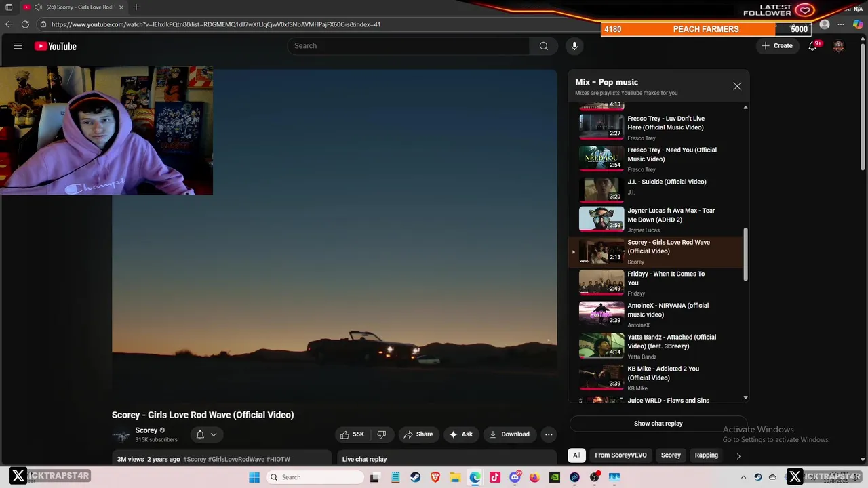Open a new browser tab
The height and width of the screenshot is (488, 868).
pos(136,7)
